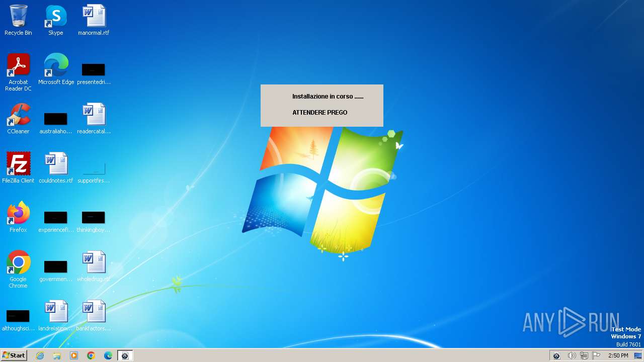Open the 2:50 PM clock

click(x=618, y=356)
